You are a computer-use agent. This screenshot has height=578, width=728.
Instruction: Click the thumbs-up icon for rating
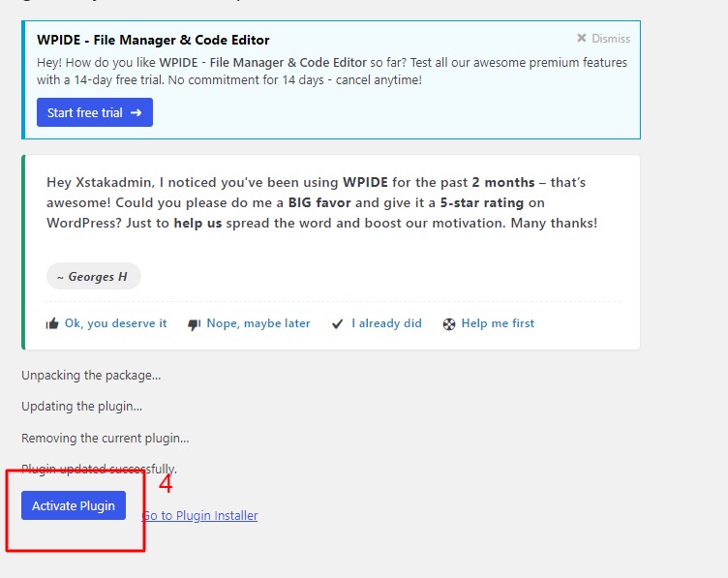(x=52, y=323)
